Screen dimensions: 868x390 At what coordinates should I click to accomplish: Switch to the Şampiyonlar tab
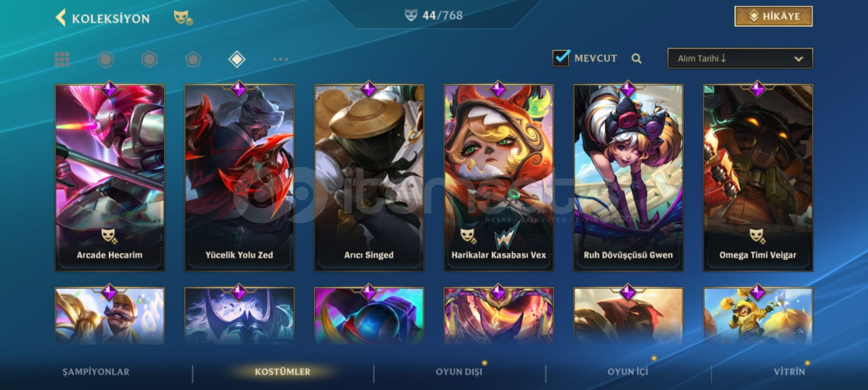[96, 372]
